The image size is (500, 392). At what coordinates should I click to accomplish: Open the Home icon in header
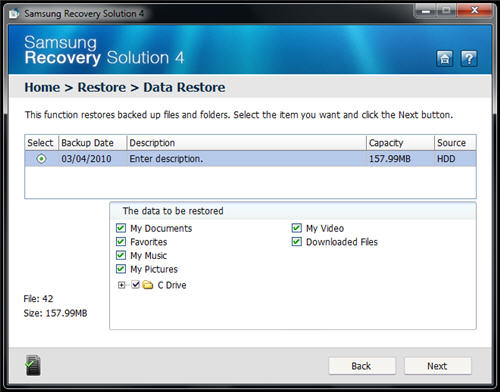(x=444, y=59)
